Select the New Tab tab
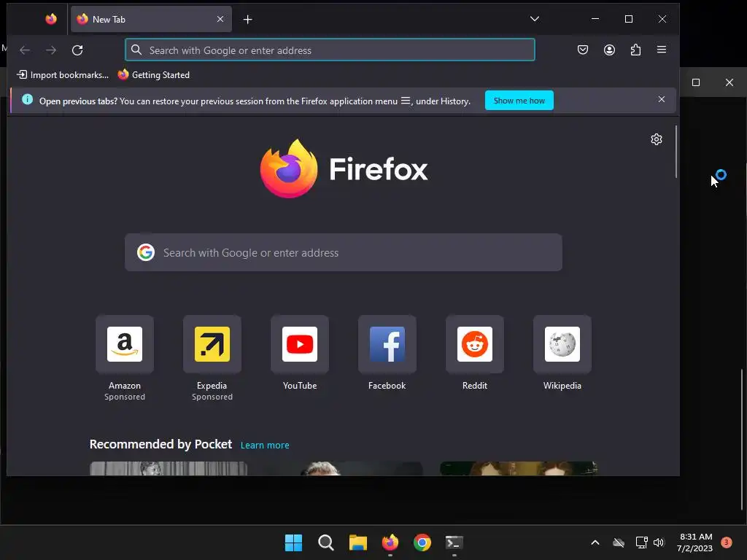The height and width of the screenshot is (560, 747). (151, 19)
